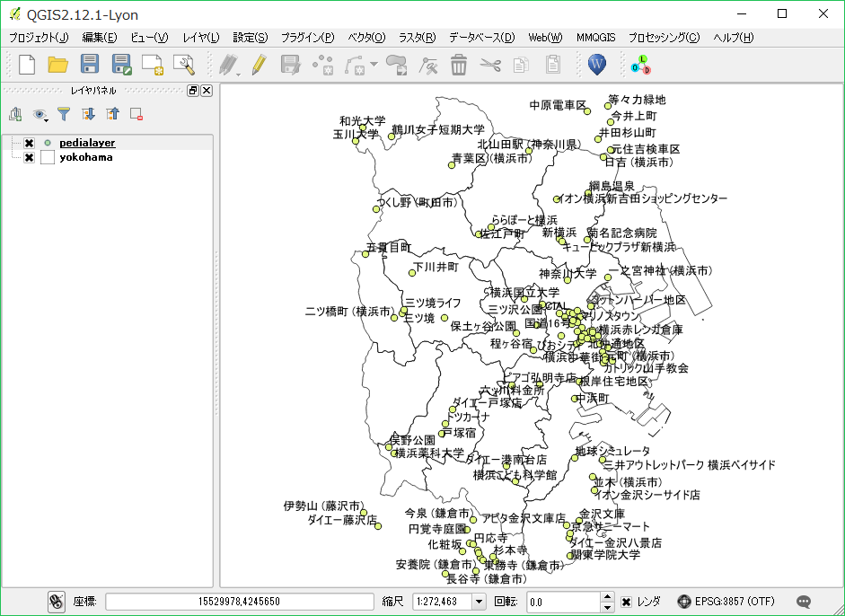Click the Collapse All layers icon
Image resolution: width=845 pixels, height=616 pixels.
[x=112, y=114]
